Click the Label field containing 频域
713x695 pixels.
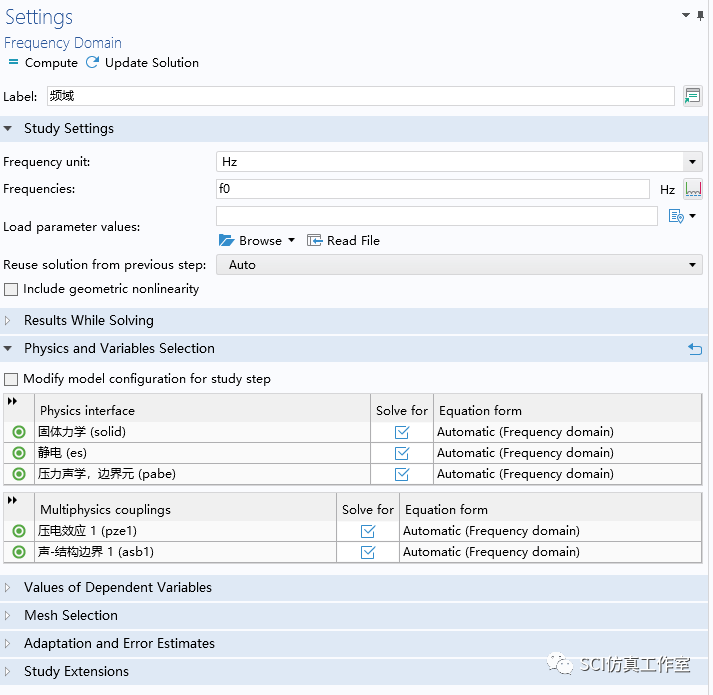coord(361,96)
